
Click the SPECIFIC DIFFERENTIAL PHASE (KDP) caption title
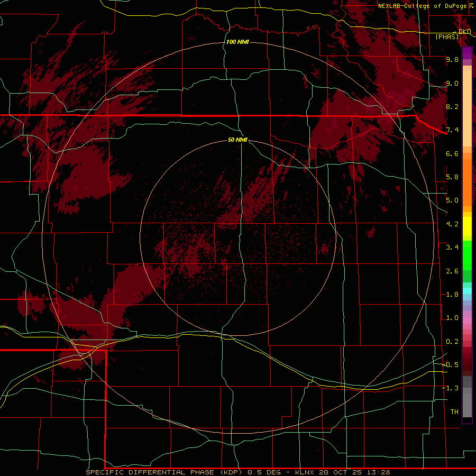click(164, 472)
